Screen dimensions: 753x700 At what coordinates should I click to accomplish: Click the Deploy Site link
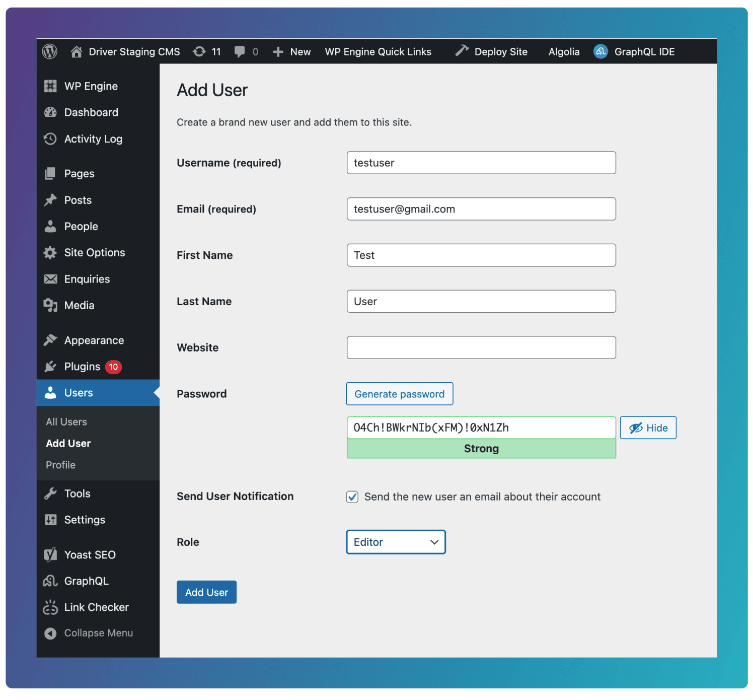coord(501,52)
